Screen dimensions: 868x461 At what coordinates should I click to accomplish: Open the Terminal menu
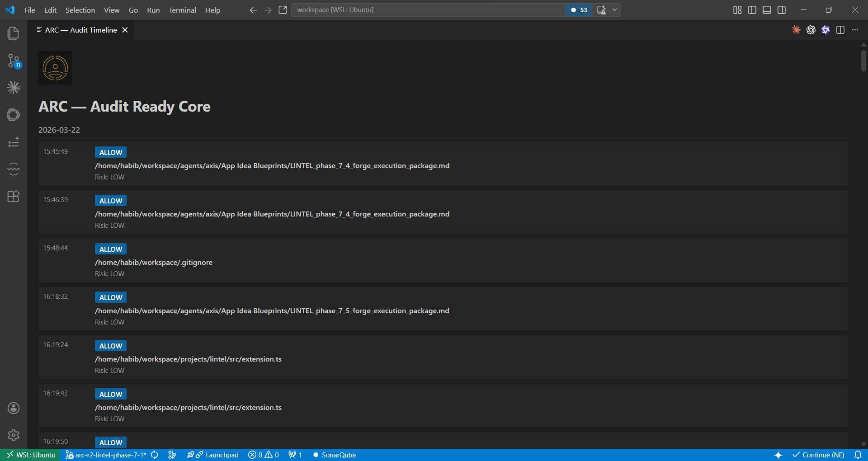pyautogui.click(x=182, y=9)
